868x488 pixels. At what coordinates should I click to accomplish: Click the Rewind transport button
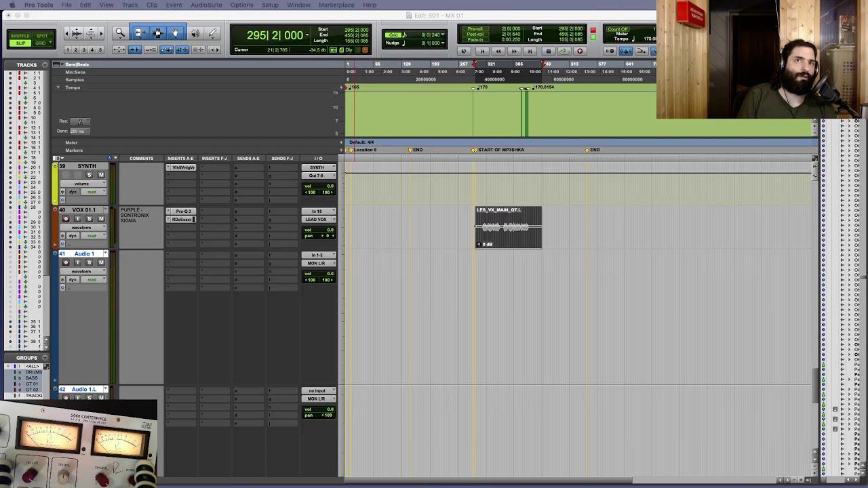[498, 51]
